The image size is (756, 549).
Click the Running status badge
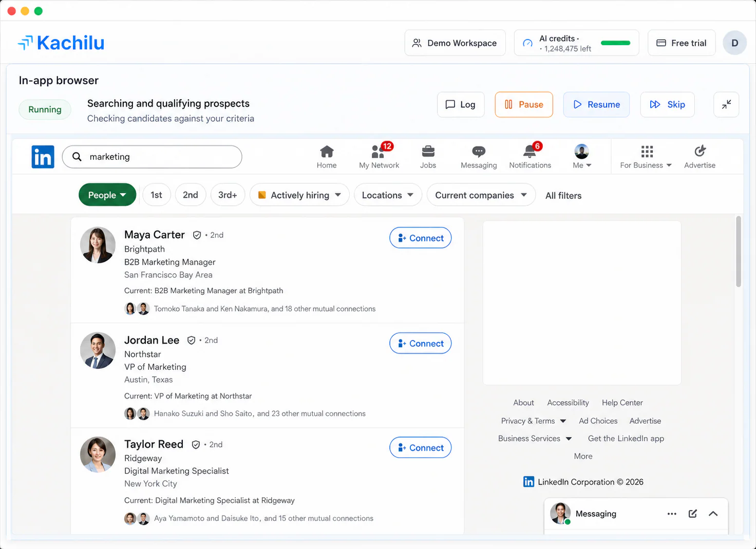point(45,109)
